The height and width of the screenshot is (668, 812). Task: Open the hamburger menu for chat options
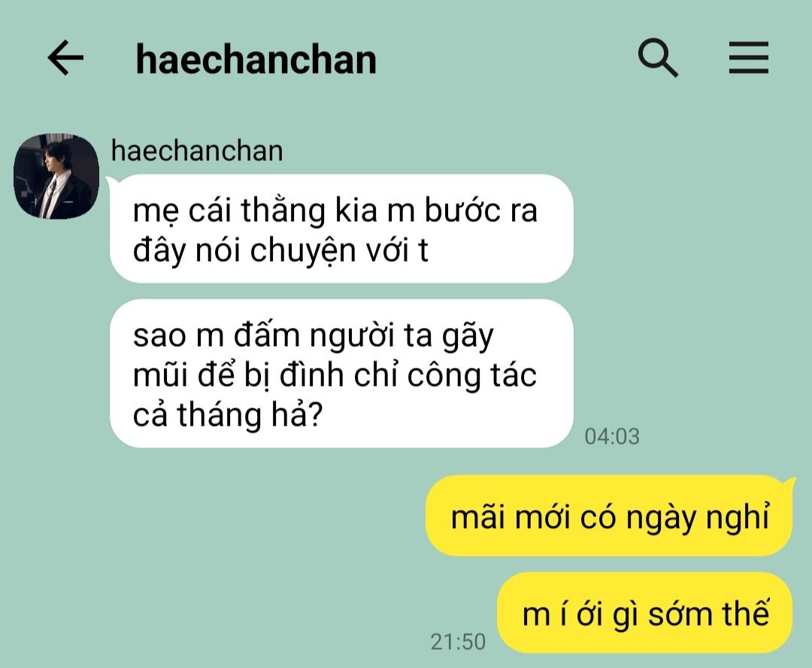pos(749,57)
